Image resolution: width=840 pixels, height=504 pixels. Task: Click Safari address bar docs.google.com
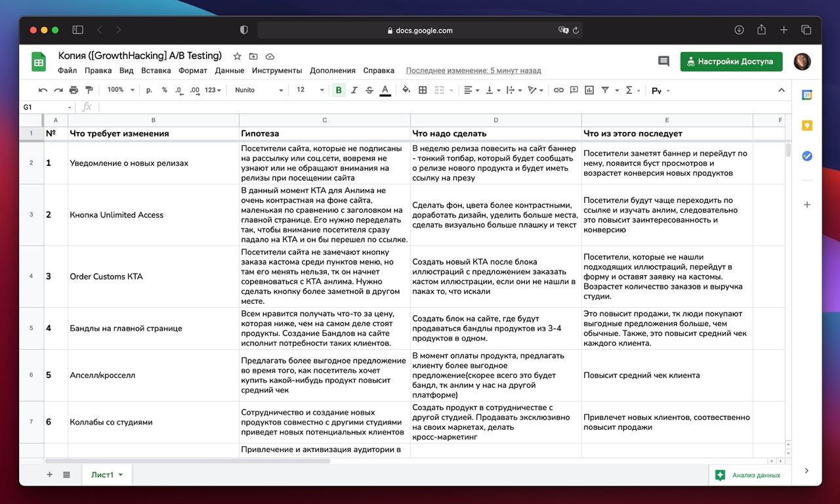coord(420,30)
